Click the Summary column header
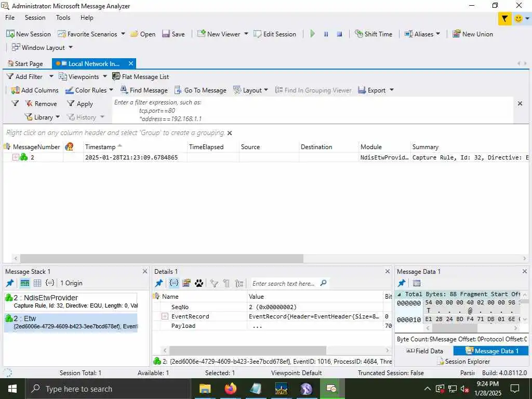 [x=470, y=147]
